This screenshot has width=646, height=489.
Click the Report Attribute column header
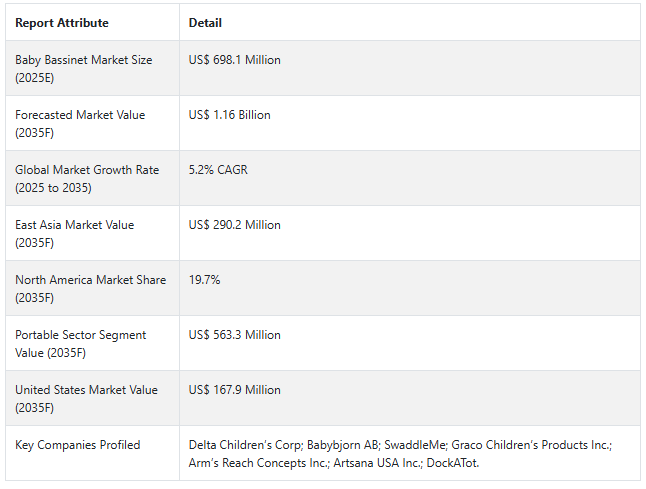click(x=62, y=23)
